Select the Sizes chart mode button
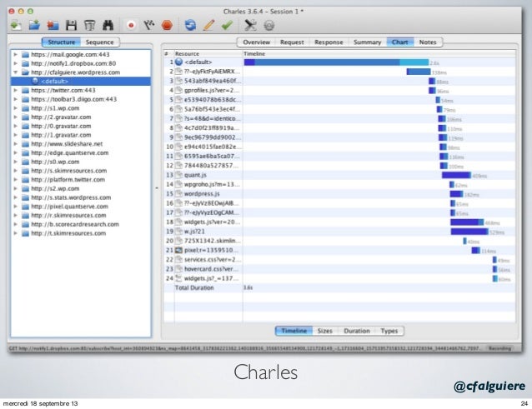The height and width of the screenshot is (409, 532). pos(325,331)
